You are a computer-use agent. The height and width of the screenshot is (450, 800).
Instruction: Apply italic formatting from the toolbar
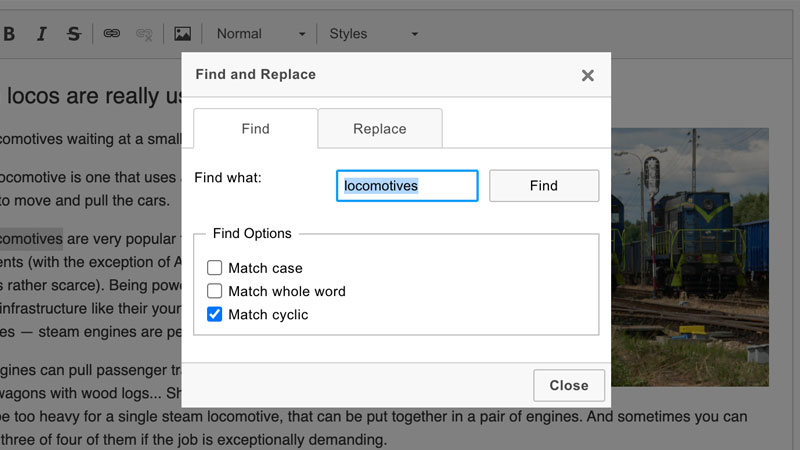click(42, 34)
